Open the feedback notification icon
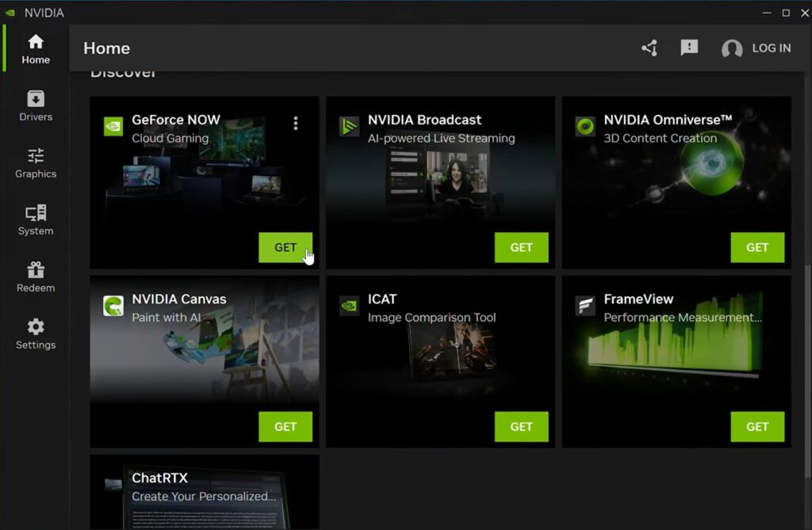Image resolution: width=812 pixels, height=530 pixels. pos(689,48)
